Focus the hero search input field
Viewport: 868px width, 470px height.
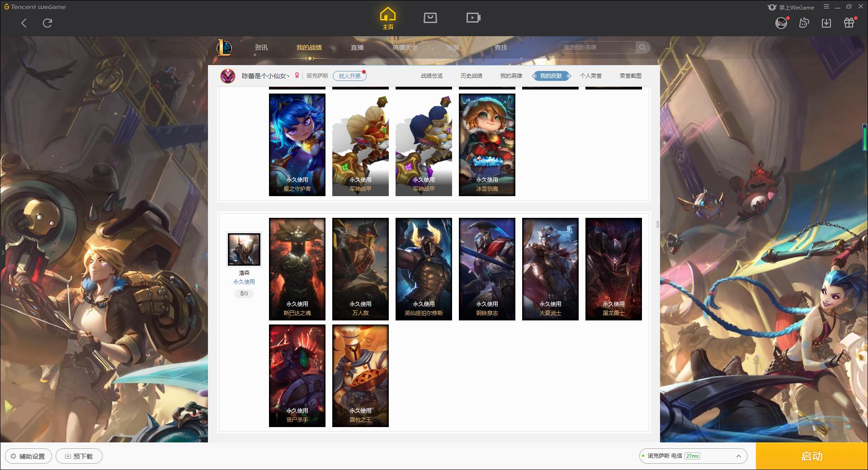[x=597, y=47]
